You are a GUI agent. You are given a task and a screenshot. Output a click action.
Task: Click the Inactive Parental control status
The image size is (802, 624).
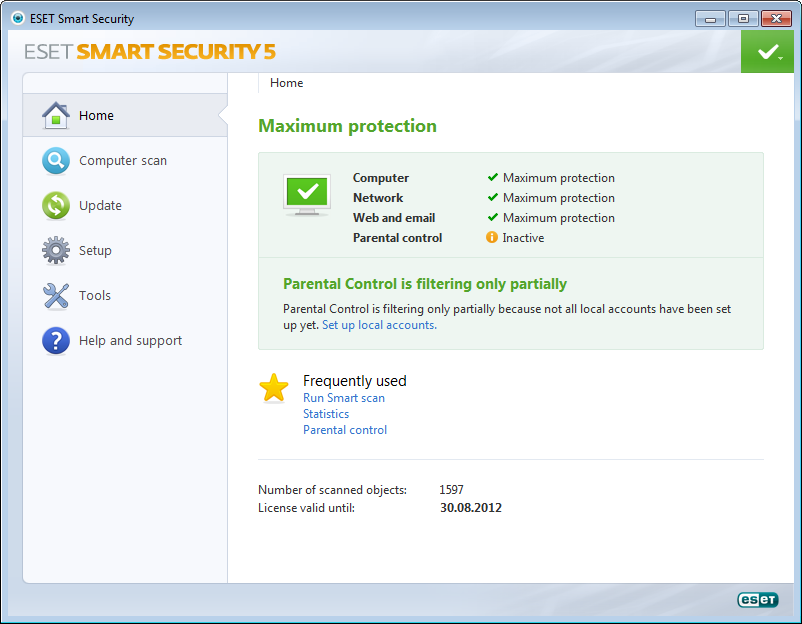(x=523, y=238)
